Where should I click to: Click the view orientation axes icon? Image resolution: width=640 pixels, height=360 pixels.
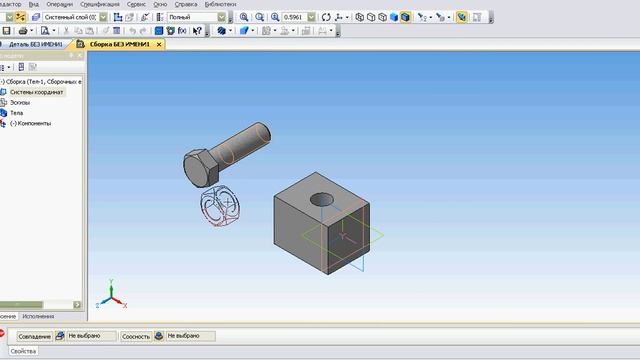coord(339,17)
